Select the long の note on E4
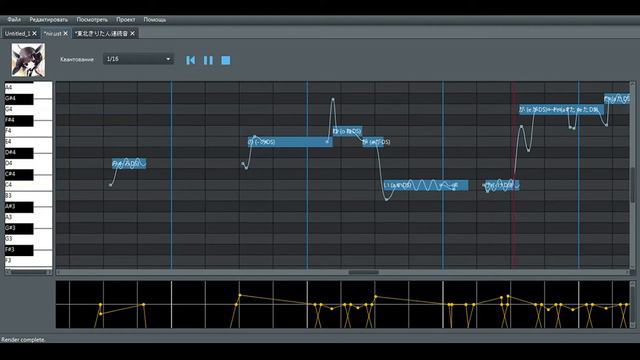The width and height of the screenshot is (640, 360). pos(290,142)
